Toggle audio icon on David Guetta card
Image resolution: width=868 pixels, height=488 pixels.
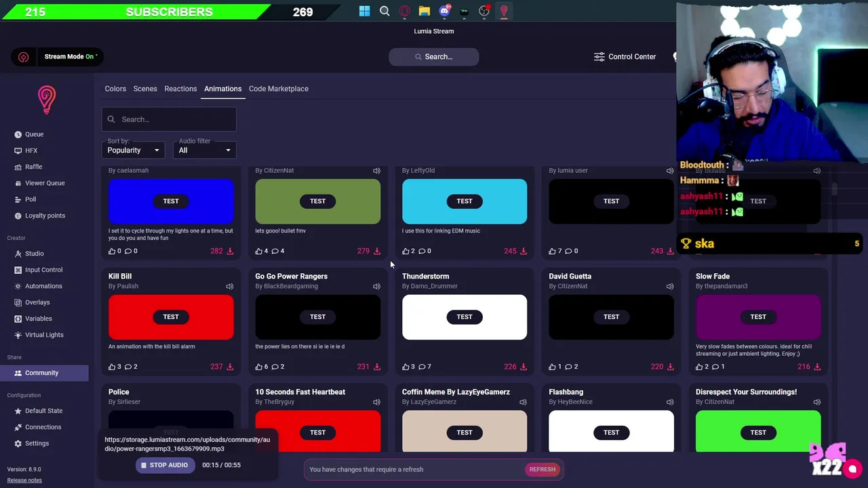(x=670, y=286)
